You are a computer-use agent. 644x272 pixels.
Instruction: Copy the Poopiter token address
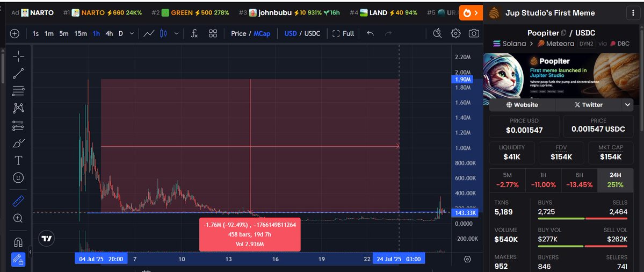pyautogui.click(x=564, y=33)
